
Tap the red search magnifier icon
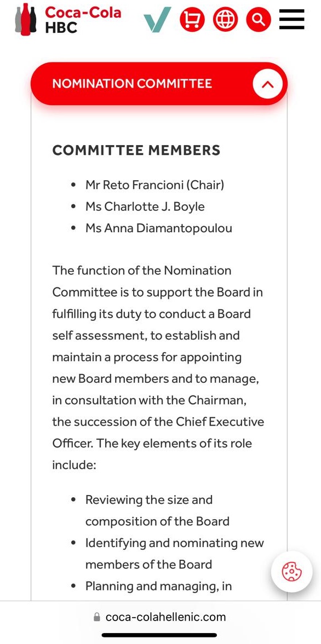tap(259, 19)
